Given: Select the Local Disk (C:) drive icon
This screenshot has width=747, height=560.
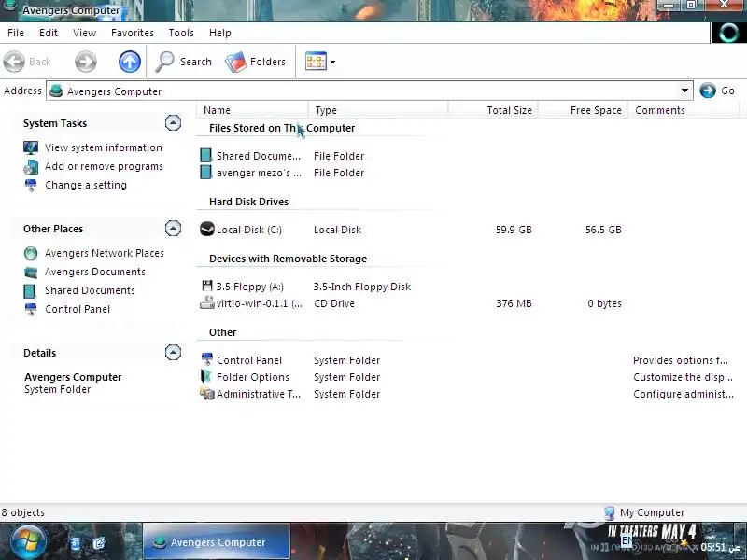Looking at the screenshot, I should pyautogui.click(x=206, y=230).
